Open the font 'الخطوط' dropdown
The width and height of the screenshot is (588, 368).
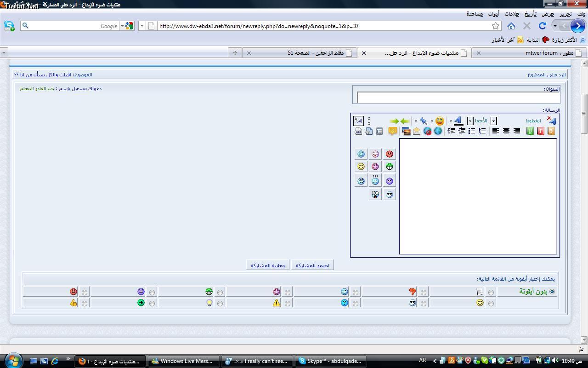click(x=493, y=121)
